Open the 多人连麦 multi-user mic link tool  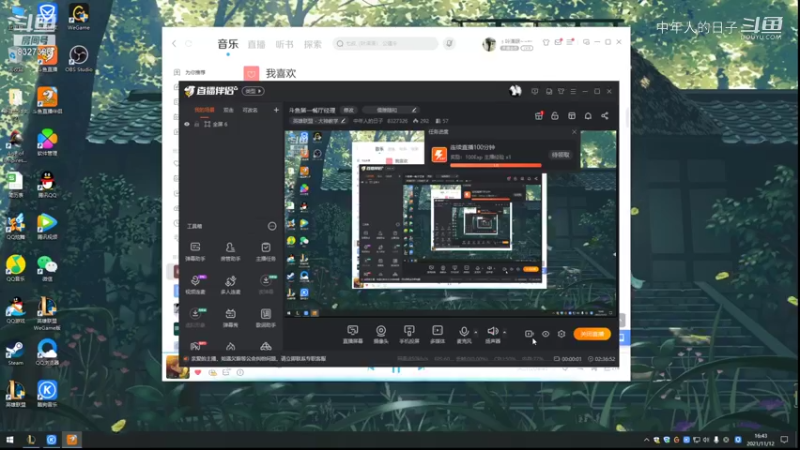(231, 285)
